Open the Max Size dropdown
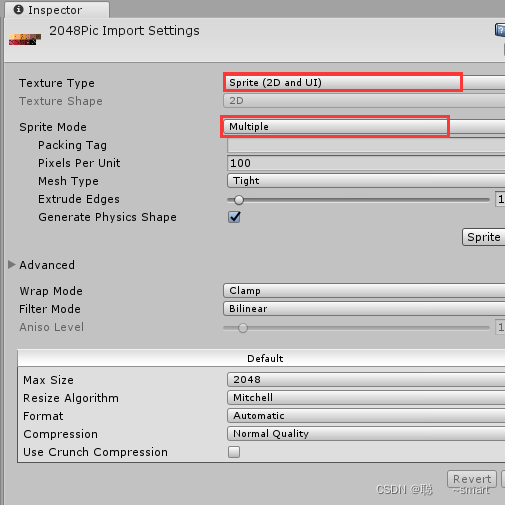 (366, 380)
